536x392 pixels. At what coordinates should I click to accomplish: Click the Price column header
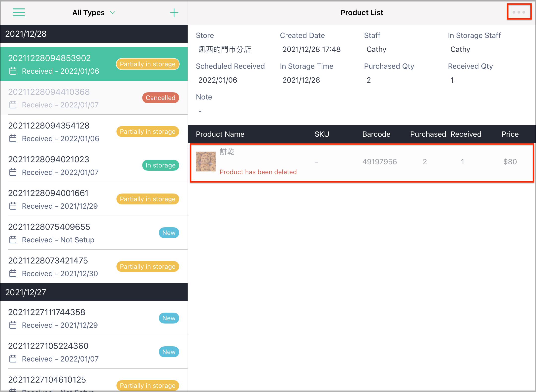point(510,134)
